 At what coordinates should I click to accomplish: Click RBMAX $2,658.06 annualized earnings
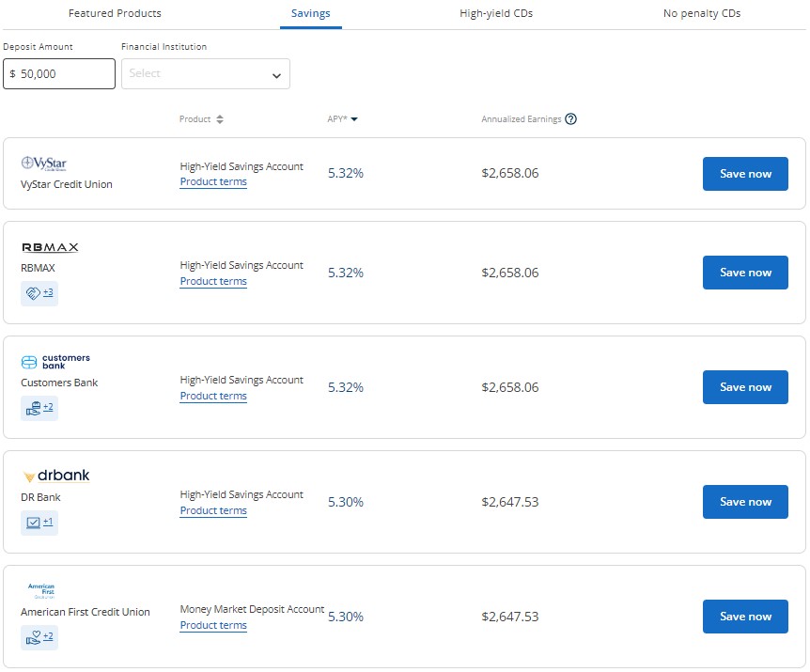tap(510, 273)
